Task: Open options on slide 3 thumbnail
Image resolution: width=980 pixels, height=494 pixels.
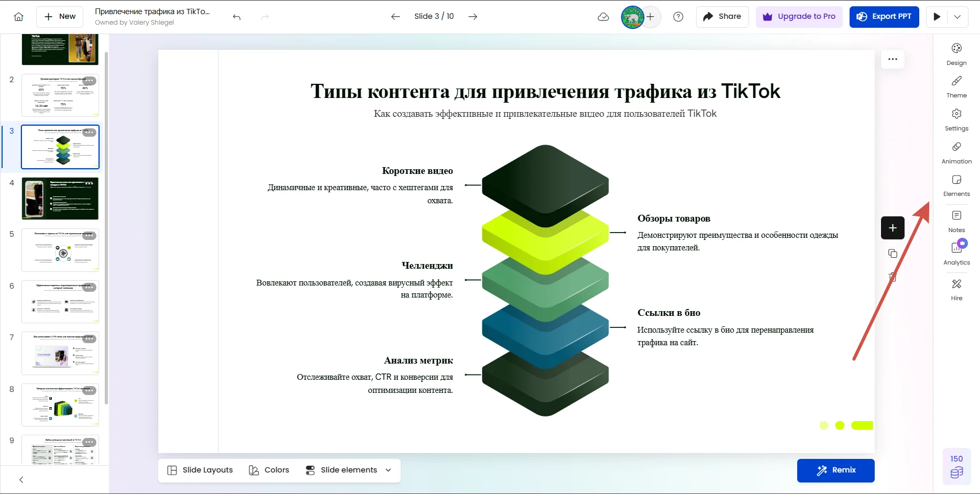Action: pos(89,133)
